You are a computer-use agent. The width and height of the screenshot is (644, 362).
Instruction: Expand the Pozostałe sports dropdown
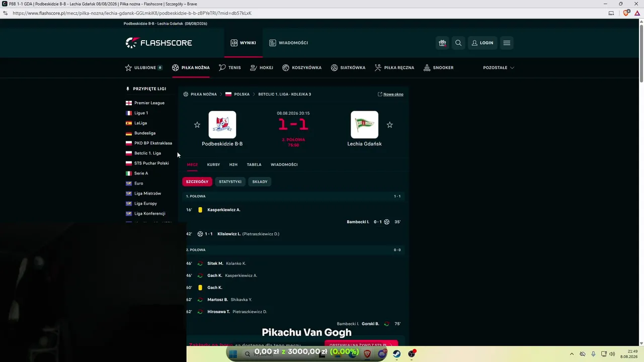[x=498, y=67]
